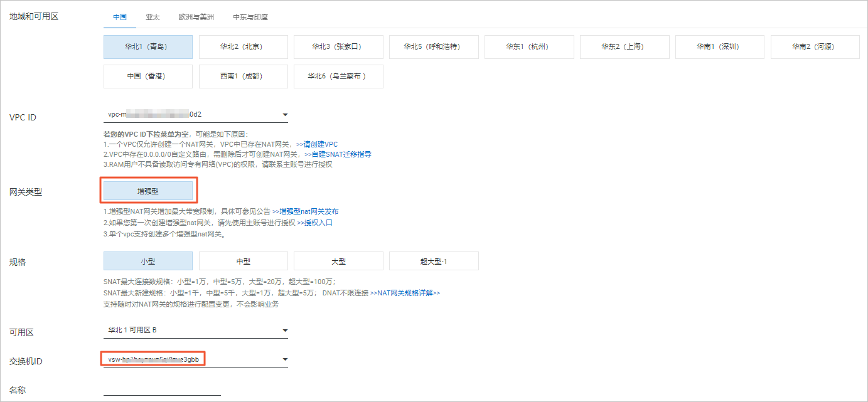
Task: Open the 授权入口 link
Action: click(314, 223)
